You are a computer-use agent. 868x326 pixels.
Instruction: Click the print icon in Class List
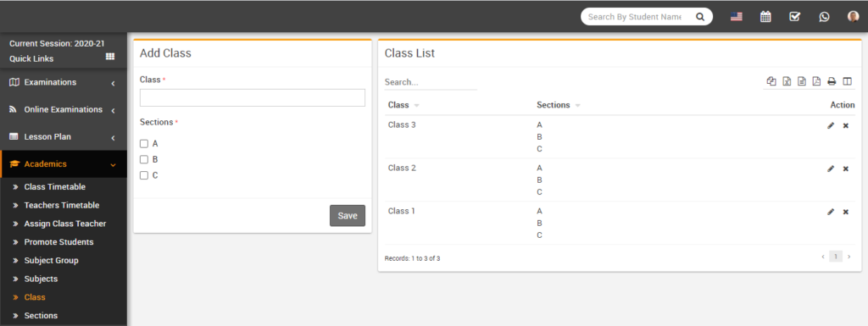[x=832, y=81]
